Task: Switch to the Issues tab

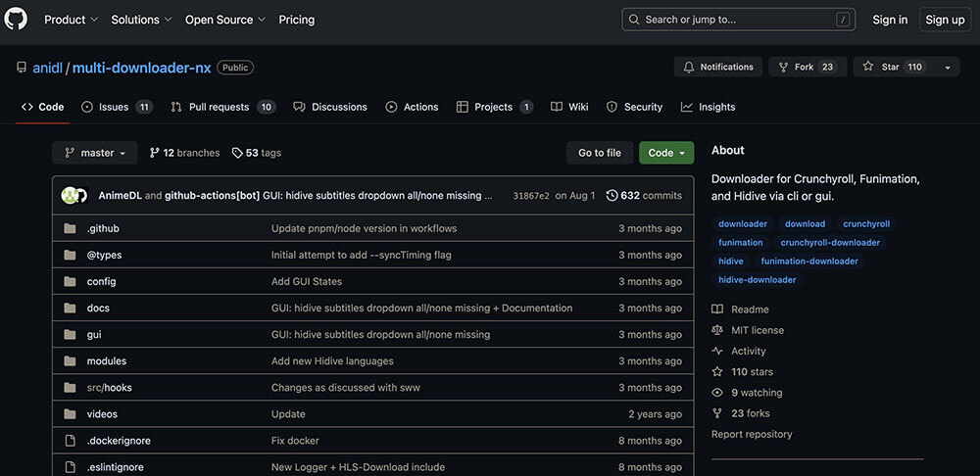Action: (x=116, y=107)
